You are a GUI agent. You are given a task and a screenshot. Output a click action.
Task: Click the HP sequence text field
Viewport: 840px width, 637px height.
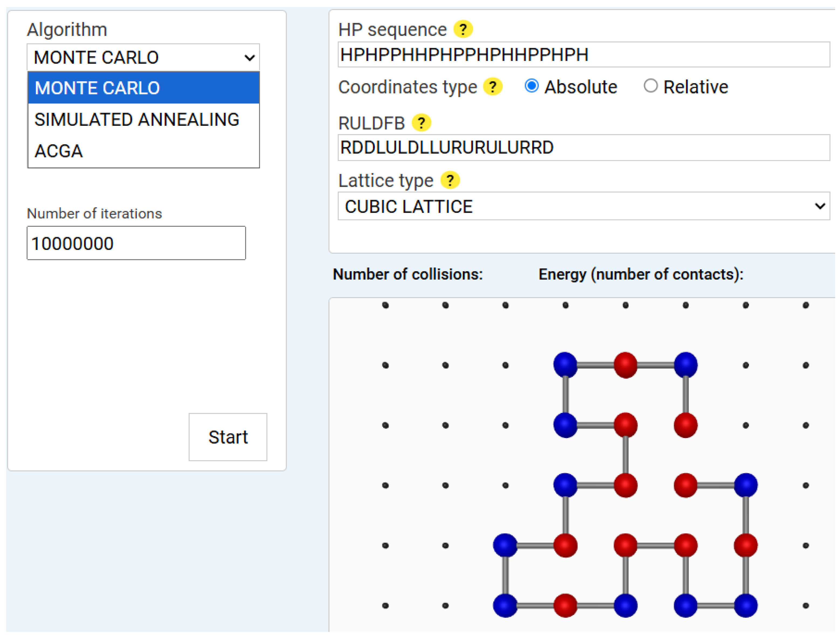[x=583, y=55]
